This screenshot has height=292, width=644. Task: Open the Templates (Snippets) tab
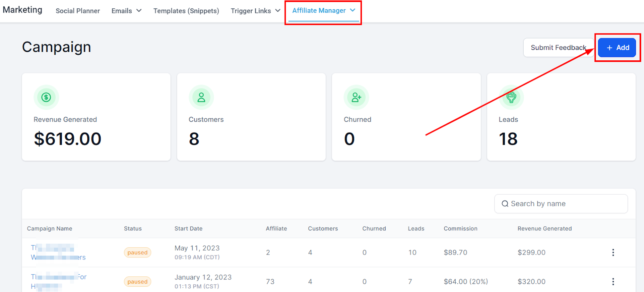(x=186, y=11)
